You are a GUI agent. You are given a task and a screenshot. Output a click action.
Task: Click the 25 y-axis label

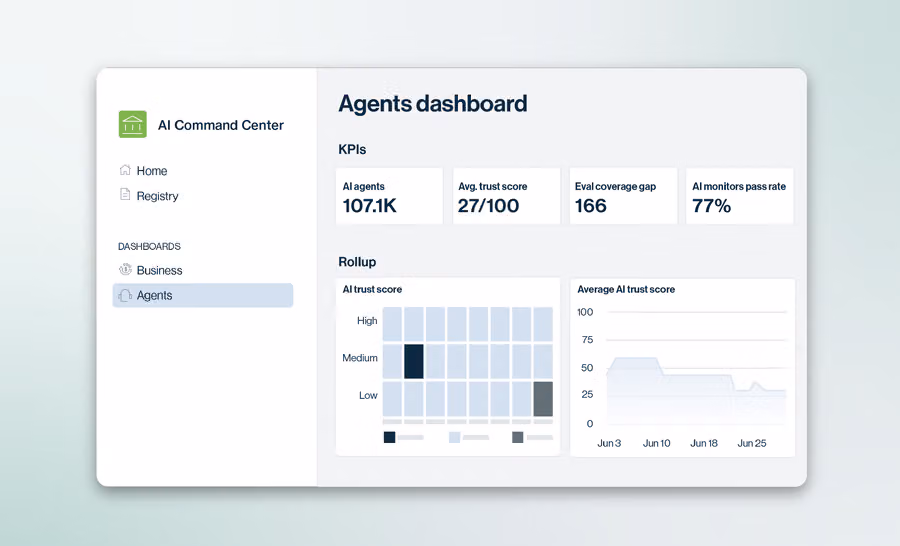tap(587, 394)
